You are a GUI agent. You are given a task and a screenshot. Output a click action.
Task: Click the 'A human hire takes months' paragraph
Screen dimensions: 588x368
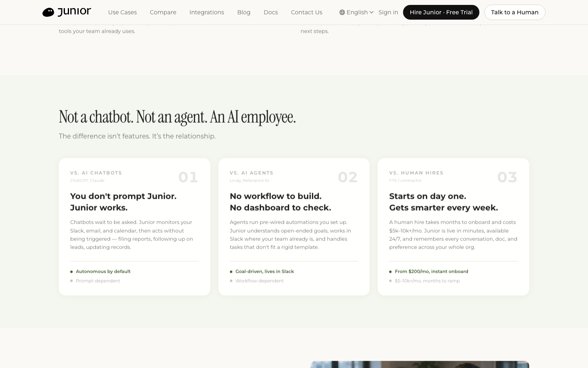point(453,235)
